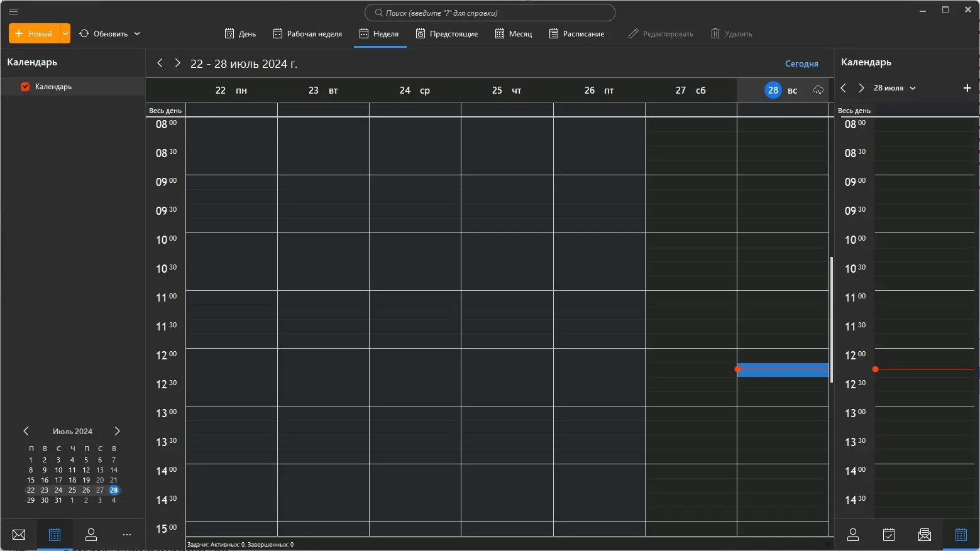Open mail stack icon in right sidebar bottom
Image resolution: width=980 pixels, height=551 pixels.
pyautogui.click(x=925, y=535)
